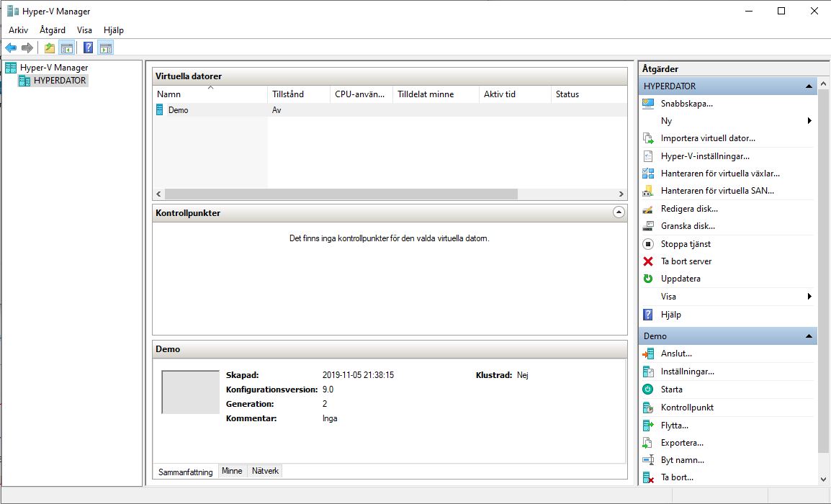Click the Snabbskapa... action link
The image size is (831, 504).
tap(687, 104)
